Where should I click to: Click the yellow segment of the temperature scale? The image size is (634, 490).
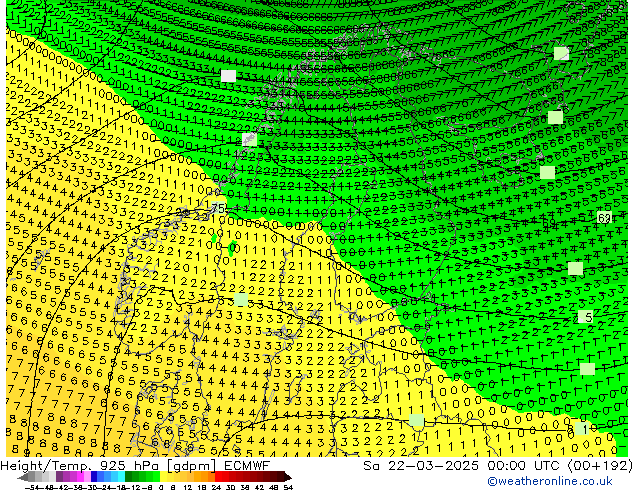tap(163, 477)
